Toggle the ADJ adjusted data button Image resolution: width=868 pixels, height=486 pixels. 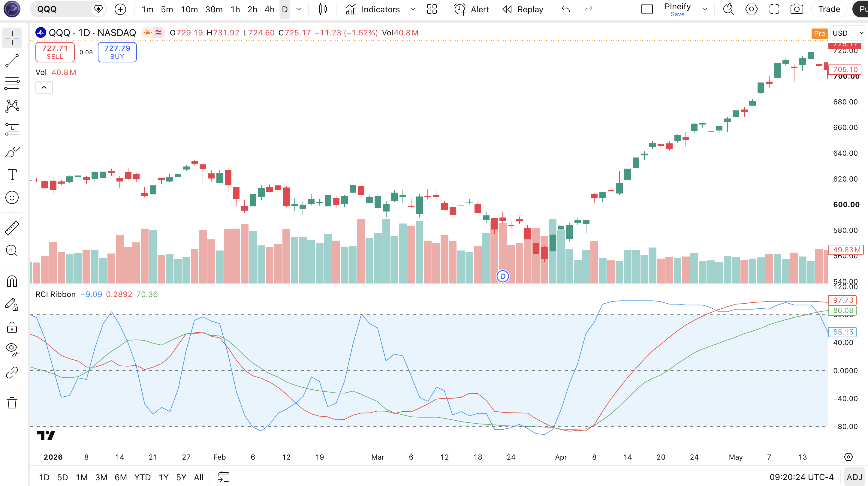[x=854, y=477]
